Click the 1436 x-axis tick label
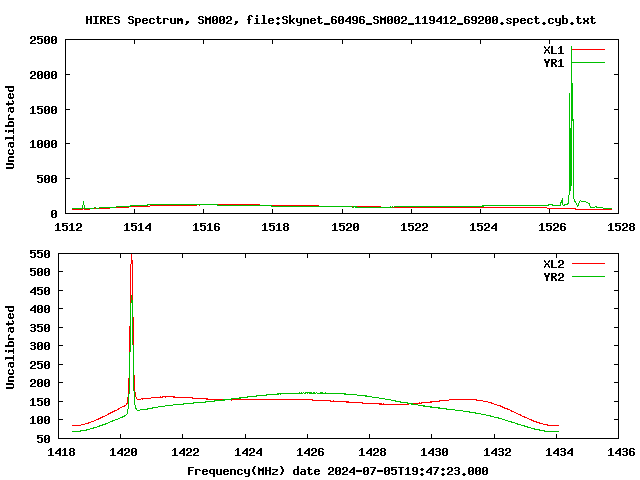Viewport: 640px width, 480px height. click(x=621, y=452)
